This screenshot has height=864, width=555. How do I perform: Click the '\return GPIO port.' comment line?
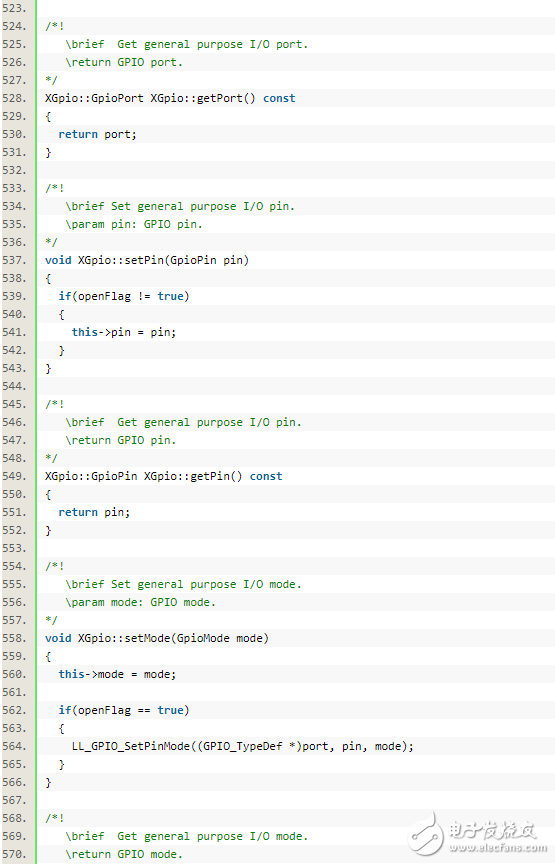123,62
